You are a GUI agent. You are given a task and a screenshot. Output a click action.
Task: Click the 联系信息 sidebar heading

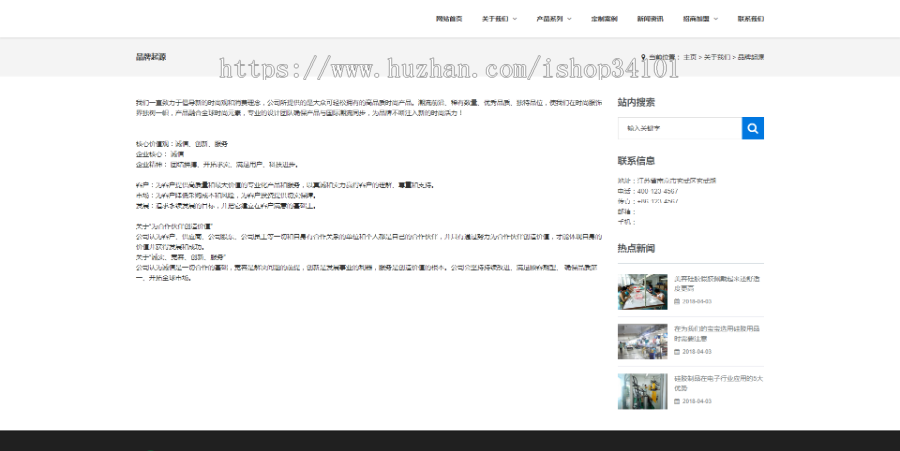coord(636,161)
